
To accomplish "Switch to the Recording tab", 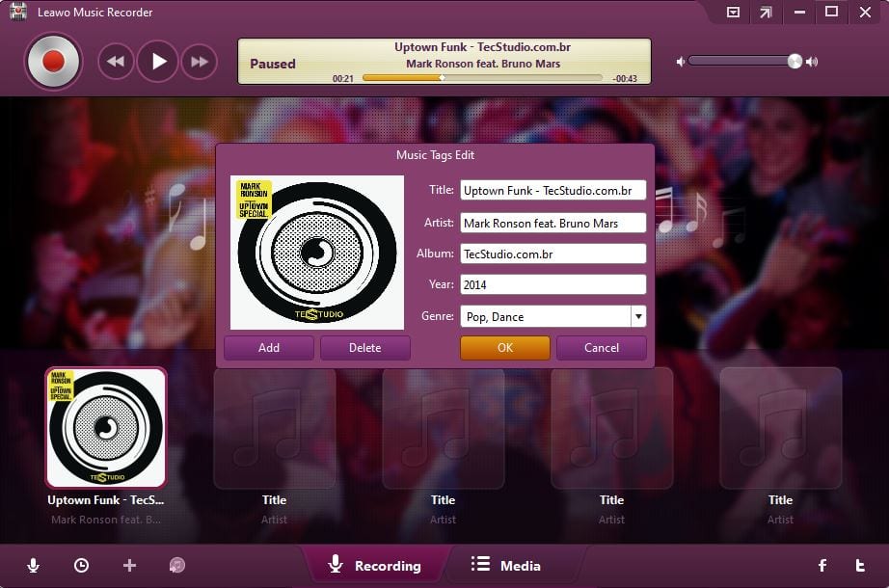I will pyautogui.click(x=374, y=566).
